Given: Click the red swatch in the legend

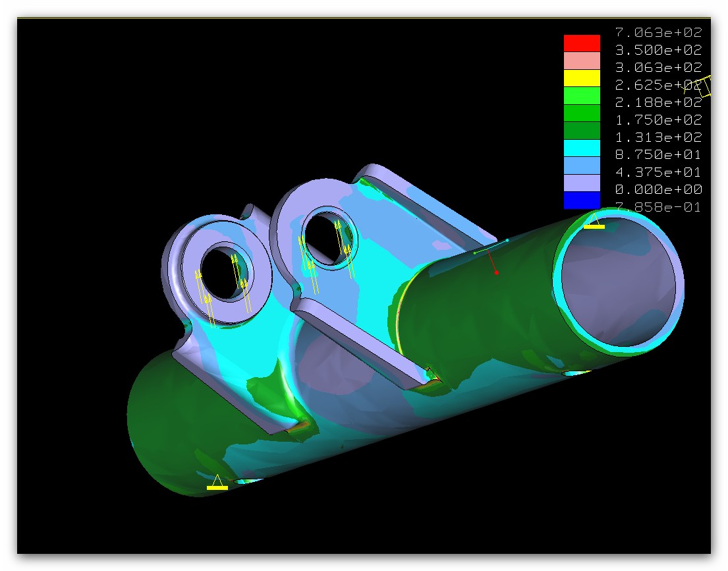Looking at the screenshot, I should pyautogui.click(x=582, y=43).
